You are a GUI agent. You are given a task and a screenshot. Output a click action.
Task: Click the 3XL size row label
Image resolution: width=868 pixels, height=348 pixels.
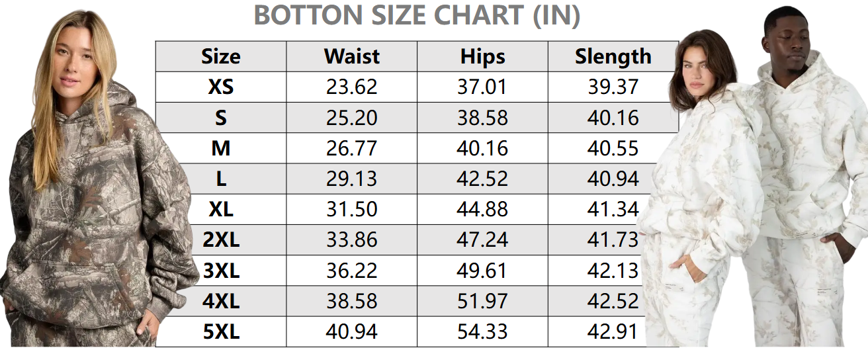[220, 271]
